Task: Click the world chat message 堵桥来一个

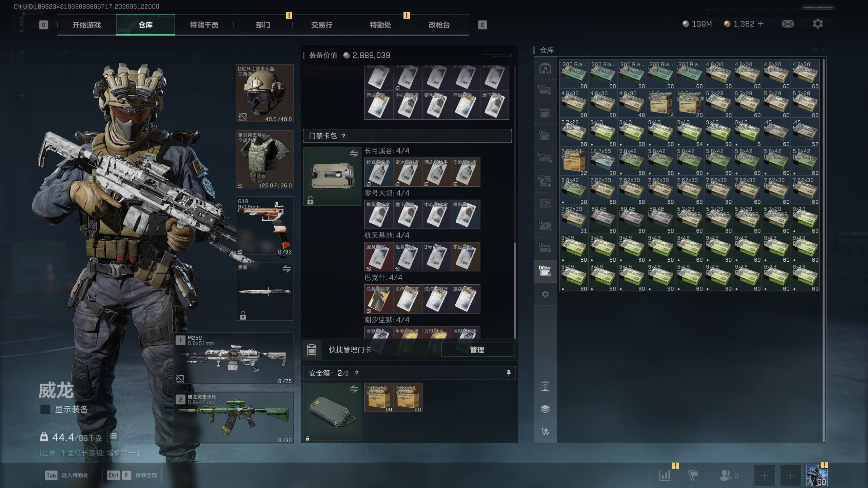Action: click(124, 453)
